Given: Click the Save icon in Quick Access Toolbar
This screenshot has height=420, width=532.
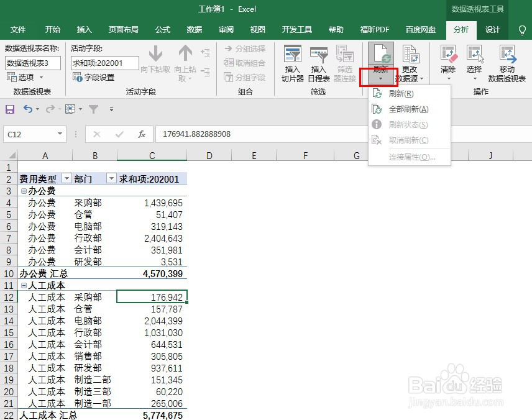Looking at the screenshot, I should point(9,109).
